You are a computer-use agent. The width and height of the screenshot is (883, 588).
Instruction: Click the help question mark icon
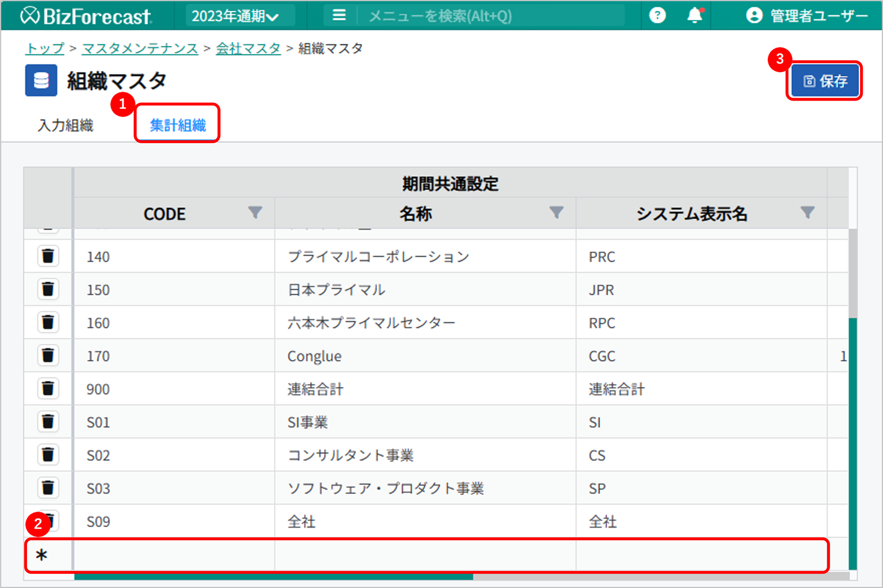(x=657, y=16)
